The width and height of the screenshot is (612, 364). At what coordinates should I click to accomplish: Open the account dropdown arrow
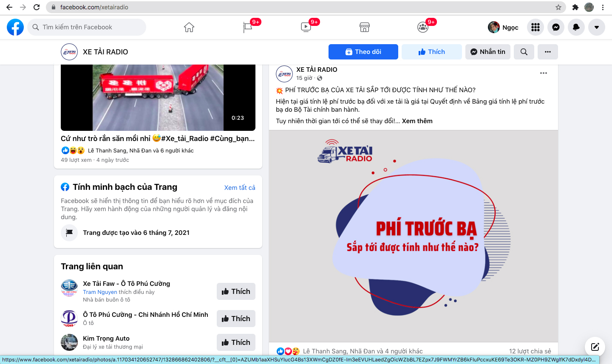click(x=597, y=27)
